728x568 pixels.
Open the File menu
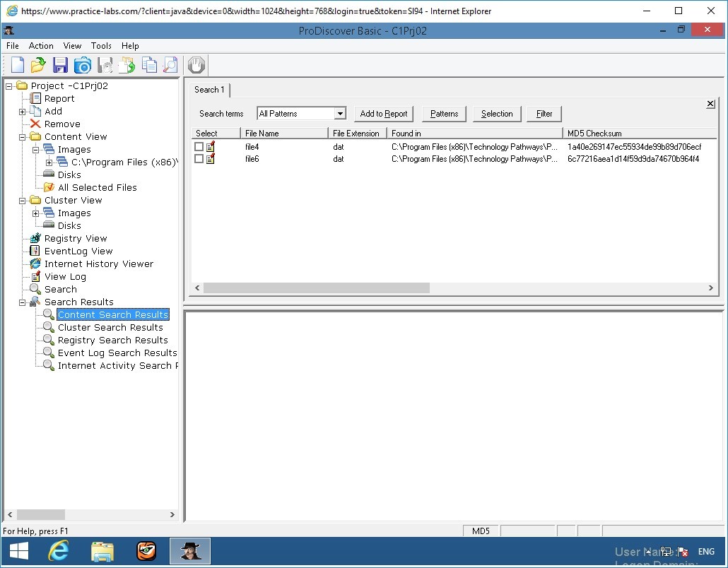click(13, 45)
